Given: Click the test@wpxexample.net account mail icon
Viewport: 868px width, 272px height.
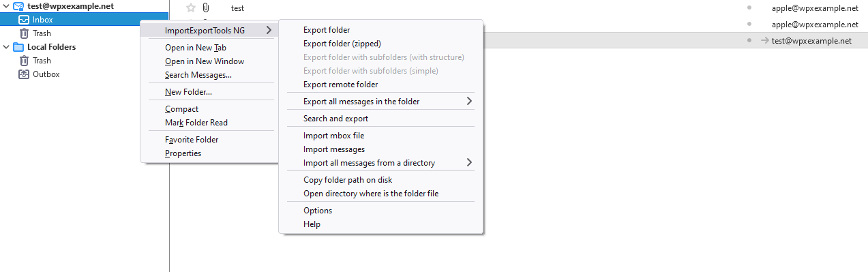Looking at the screenshot, I should (18, 6).
